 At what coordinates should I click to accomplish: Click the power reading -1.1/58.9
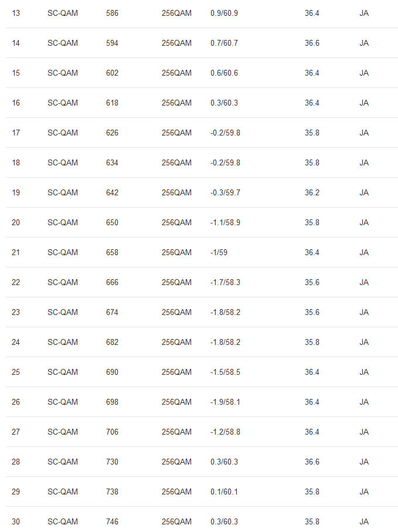click(225, 222)
